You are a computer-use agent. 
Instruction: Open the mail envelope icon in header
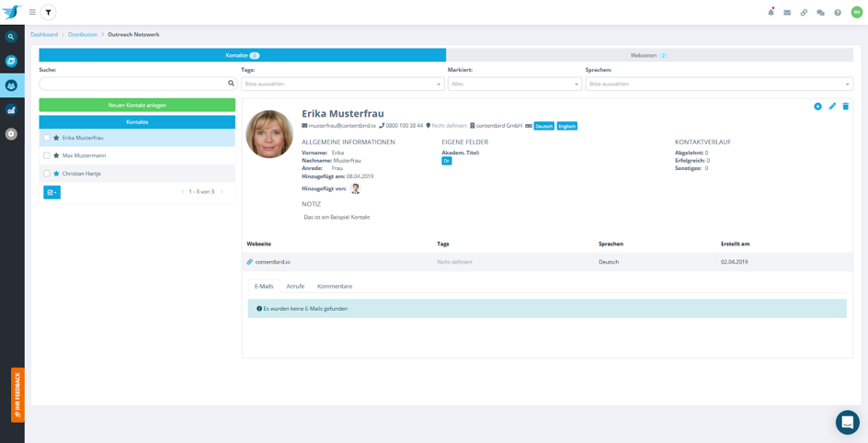pyautogui.click(x=787, y=13)
